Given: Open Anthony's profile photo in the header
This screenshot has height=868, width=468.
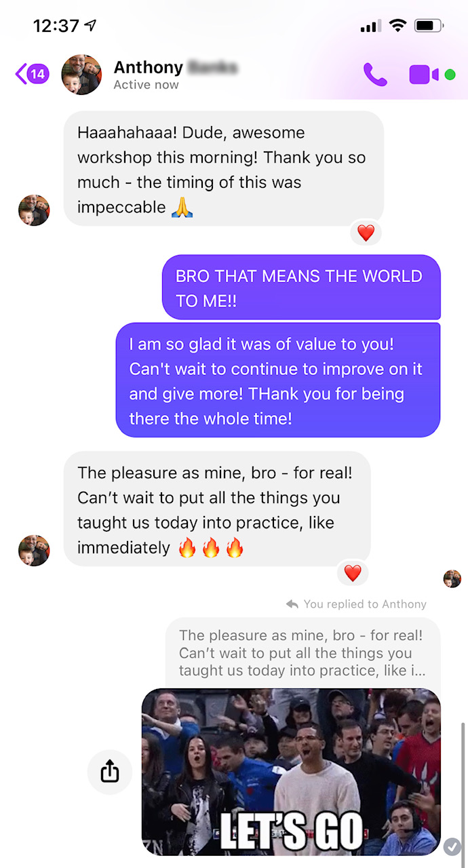Looking at the screenshot, I should (81, 75).
